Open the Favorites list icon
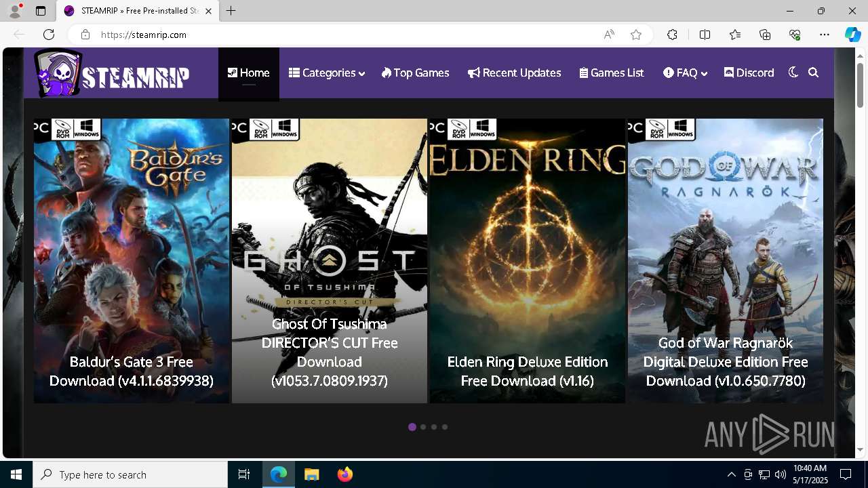This screenshot has height=488, width=868. [x=735, y=35]
